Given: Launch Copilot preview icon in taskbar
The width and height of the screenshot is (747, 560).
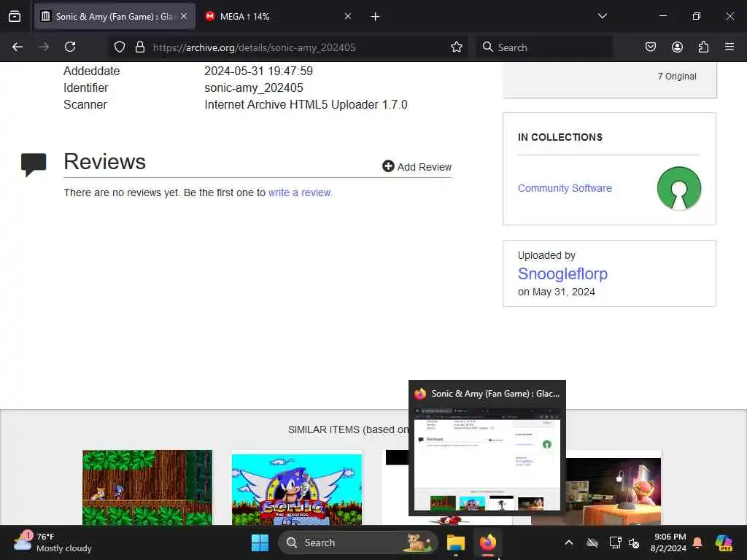Looking at the screenshot, I should (x=724, y=542).
